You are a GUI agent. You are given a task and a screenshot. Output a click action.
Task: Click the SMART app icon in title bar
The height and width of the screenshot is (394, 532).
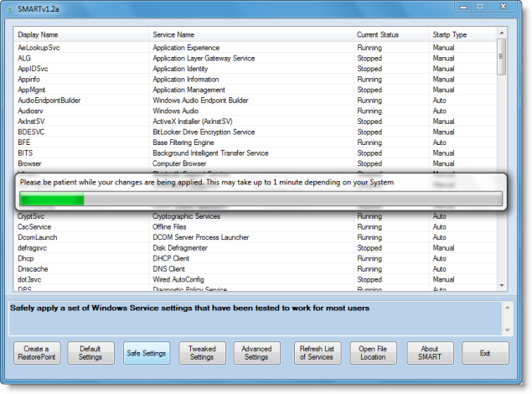(10, 9)
